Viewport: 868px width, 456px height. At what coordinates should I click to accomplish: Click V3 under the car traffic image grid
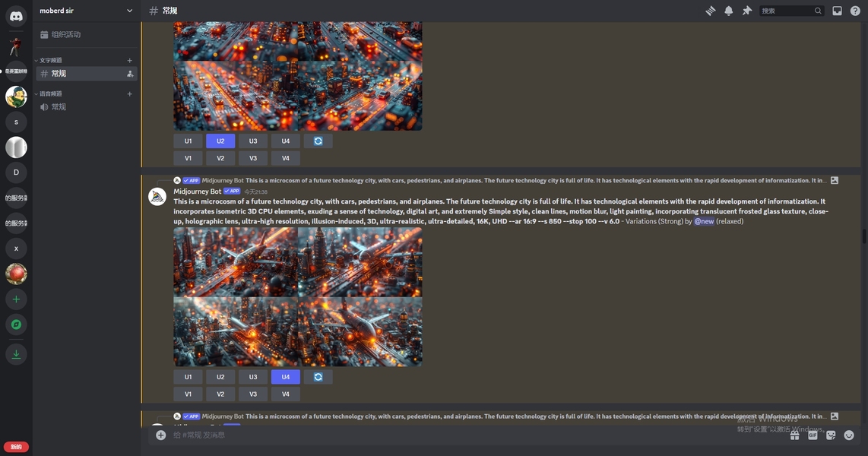(x=253, y=158)
